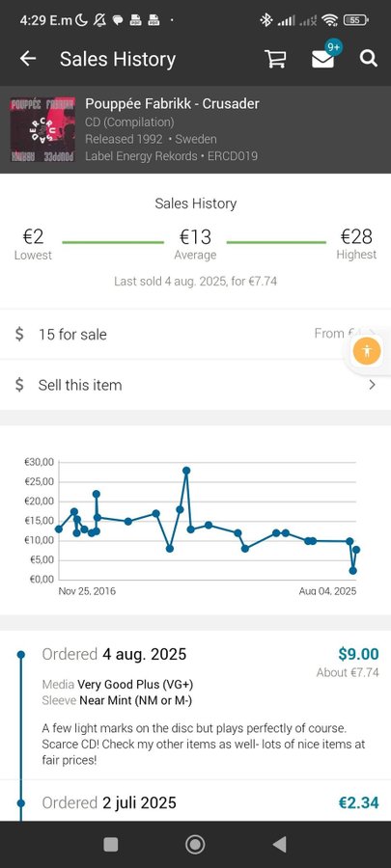Tap the Android recent apps square
This screenshot has width=391, height=868.
[111, 844]
